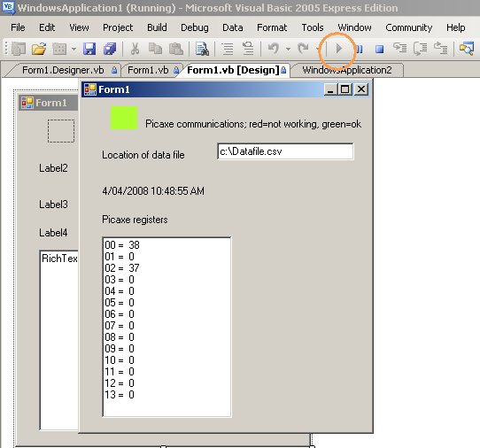
Task: Open the Debug menu
Action: pos(195,27)
